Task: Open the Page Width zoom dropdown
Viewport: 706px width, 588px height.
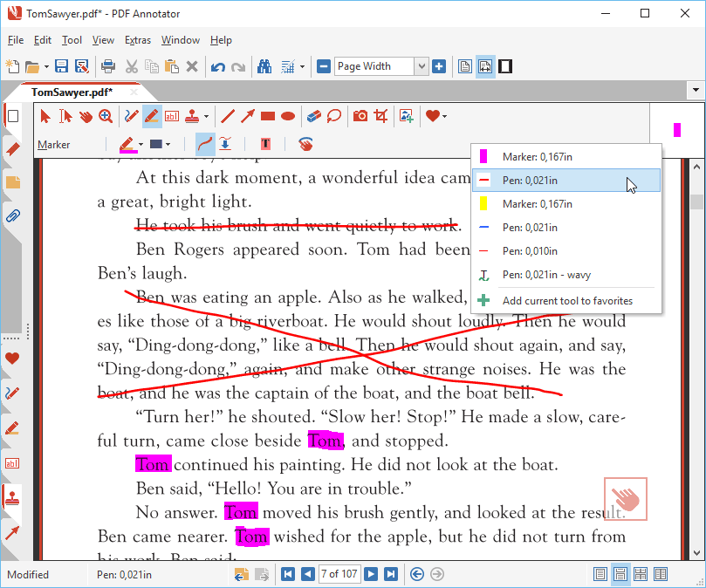Action: (422, 66)
